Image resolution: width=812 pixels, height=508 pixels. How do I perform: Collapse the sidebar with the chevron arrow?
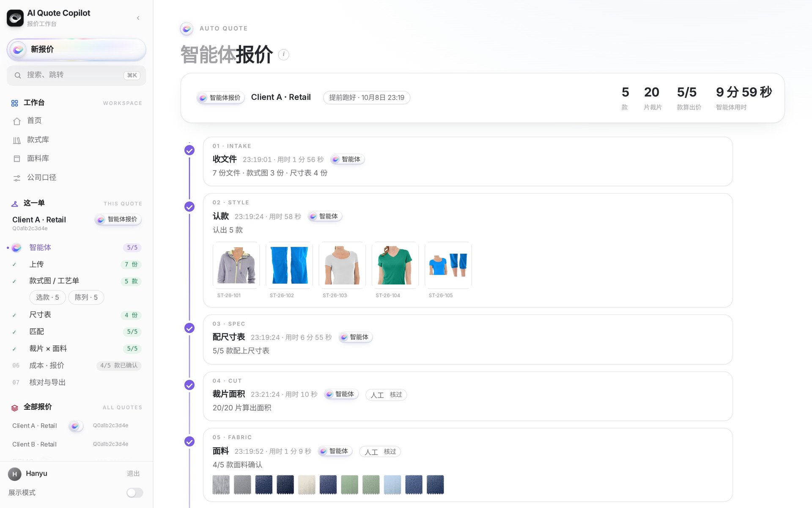[x=138, y=18]
